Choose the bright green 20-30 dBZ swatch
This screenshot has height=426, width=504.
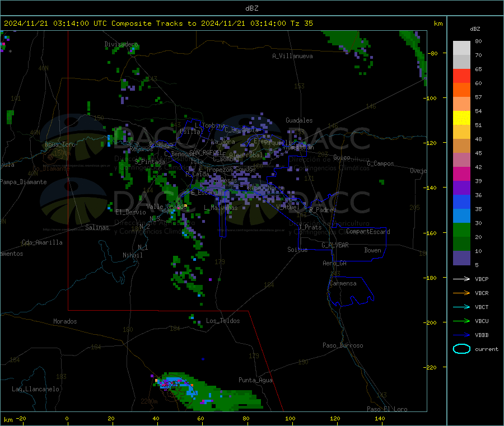click(461, 230)
